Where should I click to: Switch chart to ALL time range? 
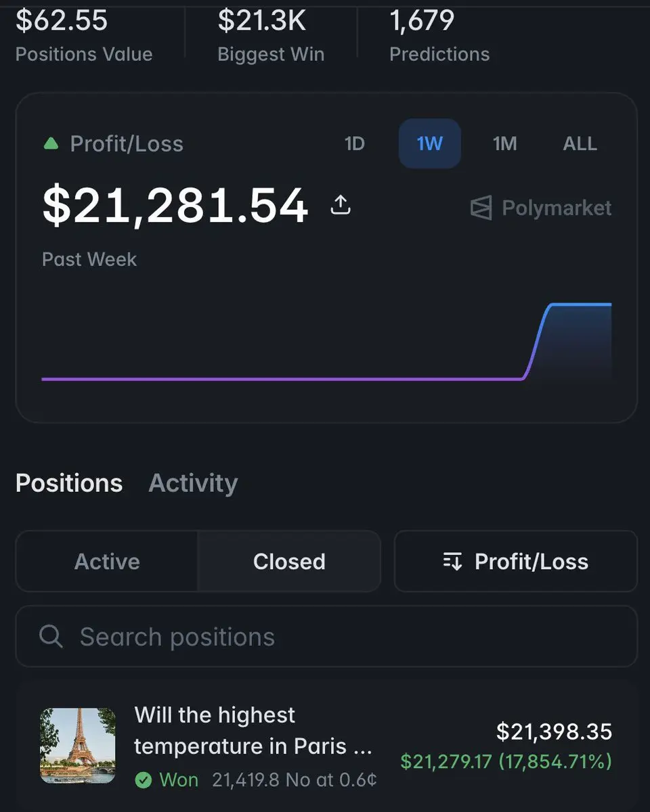pyautogui.click(x=580, y=143)
